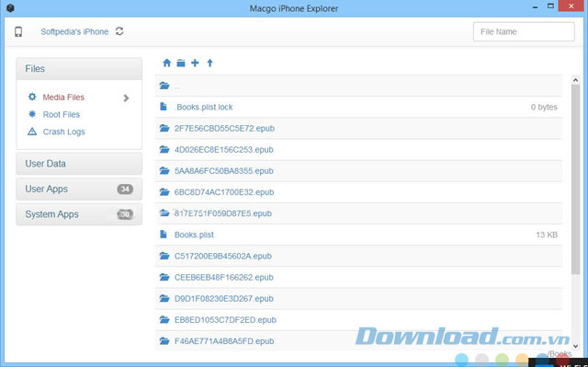
Task: Click the 34 badge on User Apps
Action: (x=125, y=189)
